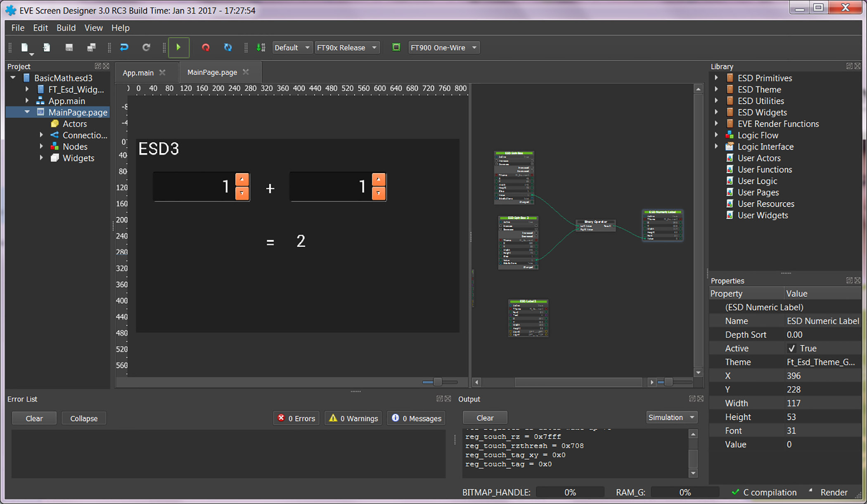The image size is (867, 504).
Task: Toggle the 0 Warnings filter
Action: pos(353,418)
